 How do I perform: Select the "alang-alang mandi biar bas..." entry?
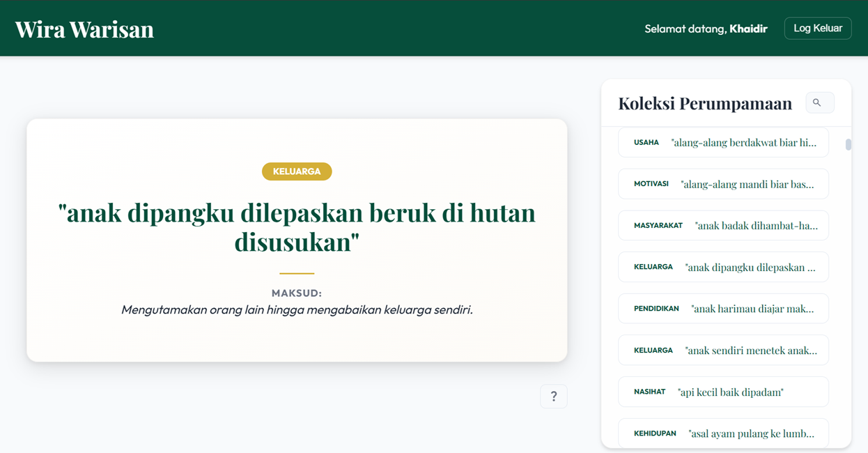pyautogui.click(x=723, y=184)
